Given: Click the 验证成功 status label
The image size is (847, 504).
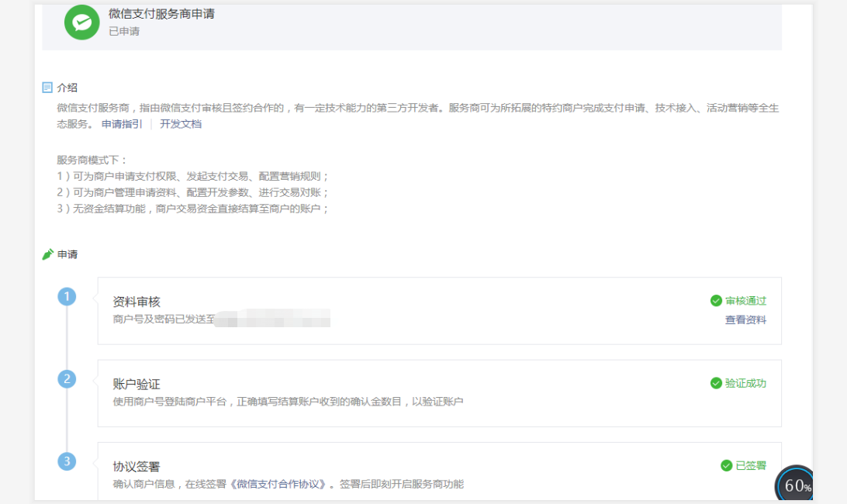Looking at the screenshot, I should click(x=745, y=384).
